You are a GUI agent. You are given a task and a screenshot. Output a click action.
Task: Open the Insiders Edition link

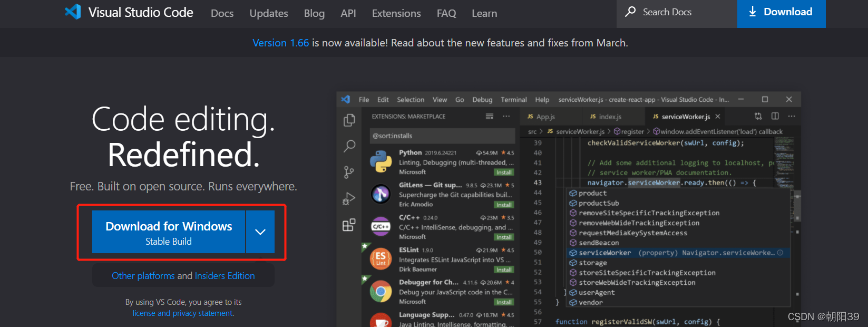tap(225, 276)
